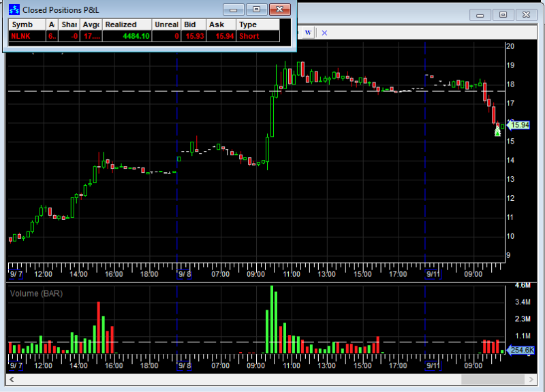Click the weekly 'W' chart toolbar button
The image size is (545, 392).
[x=309, y=33]
